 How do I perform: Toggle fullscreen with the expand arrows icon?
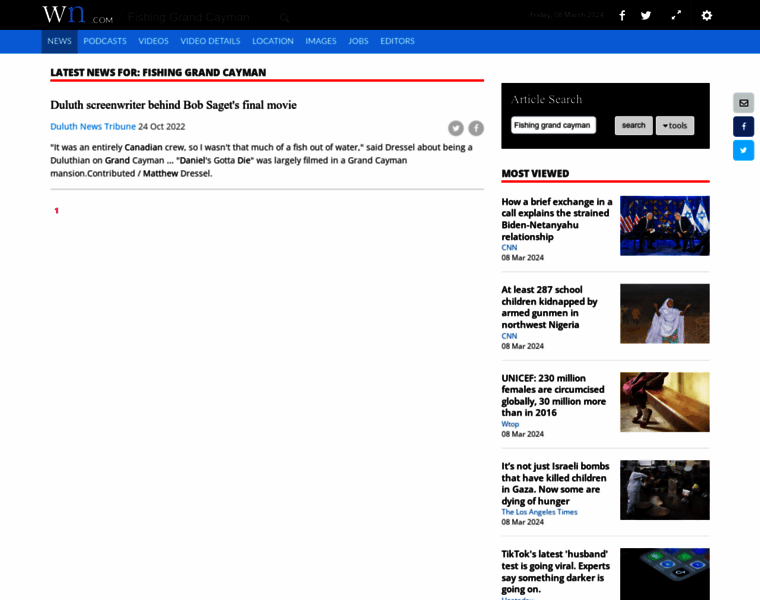[676, 16]
